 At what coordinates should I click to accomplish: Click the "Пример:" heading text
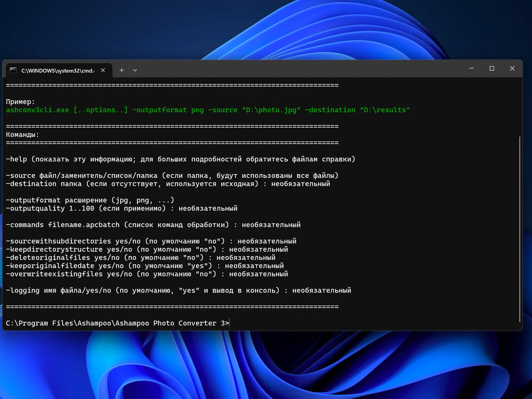[x=21, y=102]
